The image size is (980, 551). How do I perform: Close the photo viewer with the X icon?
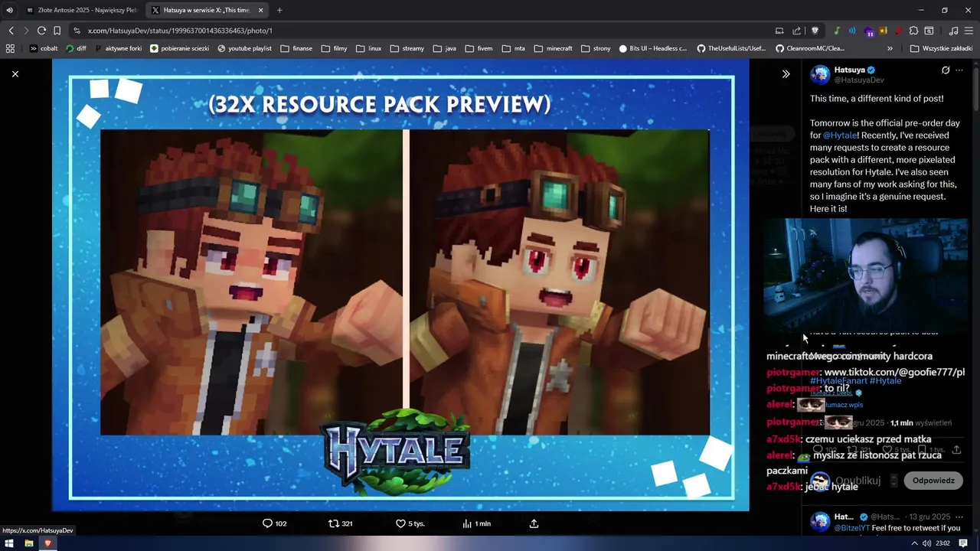(15, 74)
